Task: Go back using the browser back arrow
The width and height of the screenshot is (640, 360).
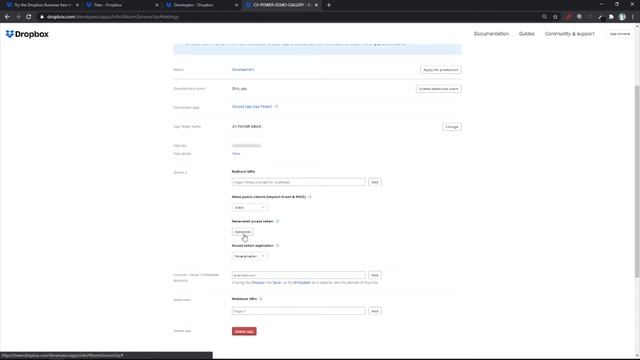Action: (7, 17)
